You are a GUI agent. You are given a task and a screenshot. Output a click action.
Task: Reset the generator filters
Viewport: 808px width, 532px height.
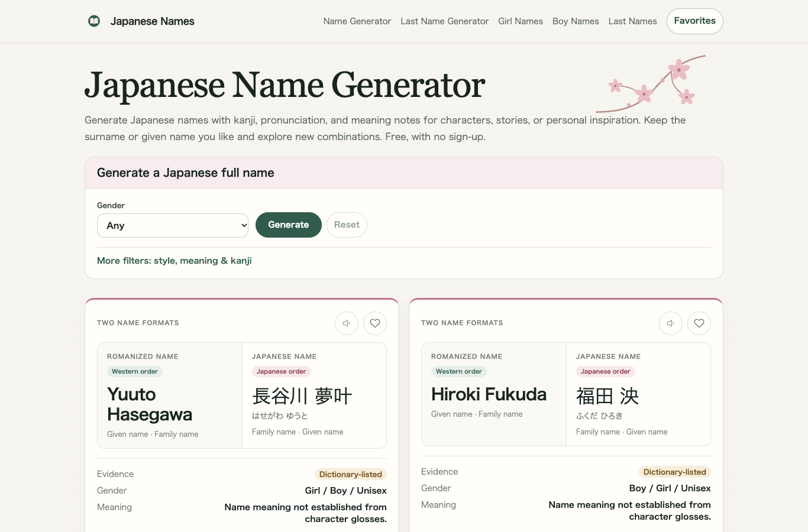(347, 225)
